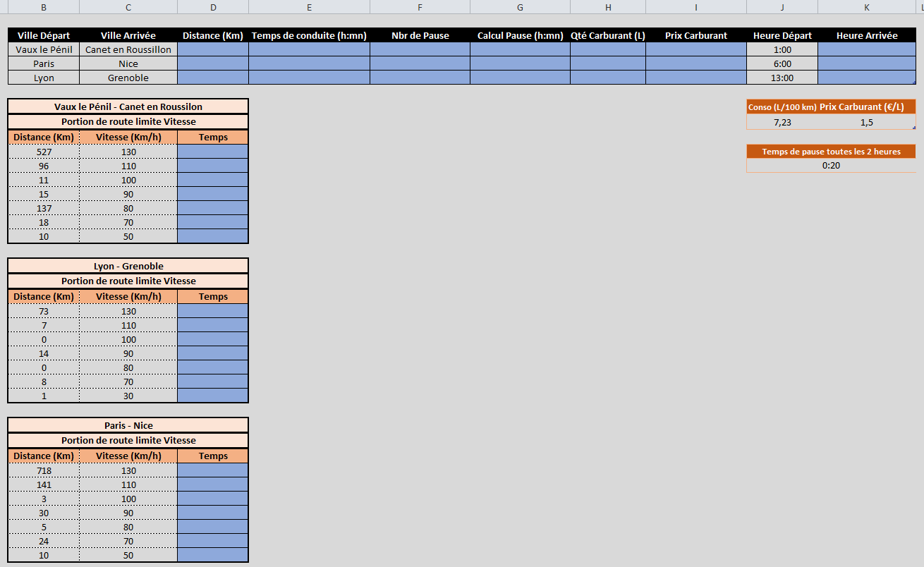The image size is (924, 567).
Task: Select column I header
Action: coord(696,7)
